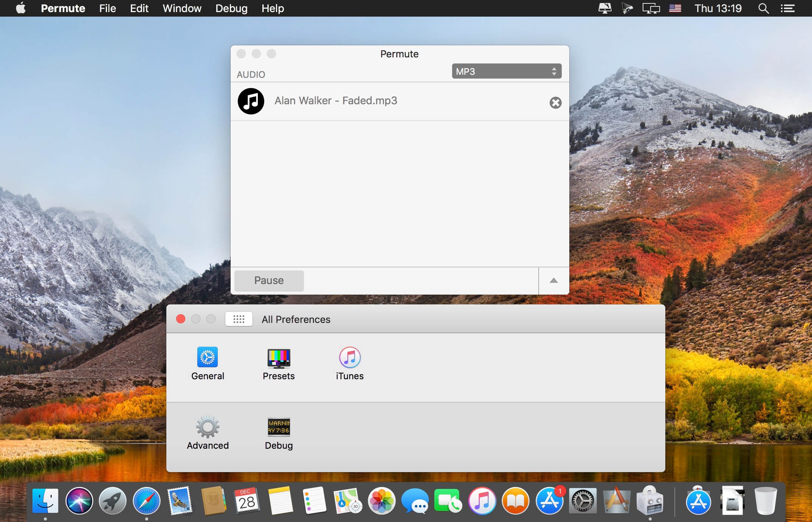Open Reminders from the Dock

coord(315,501)
